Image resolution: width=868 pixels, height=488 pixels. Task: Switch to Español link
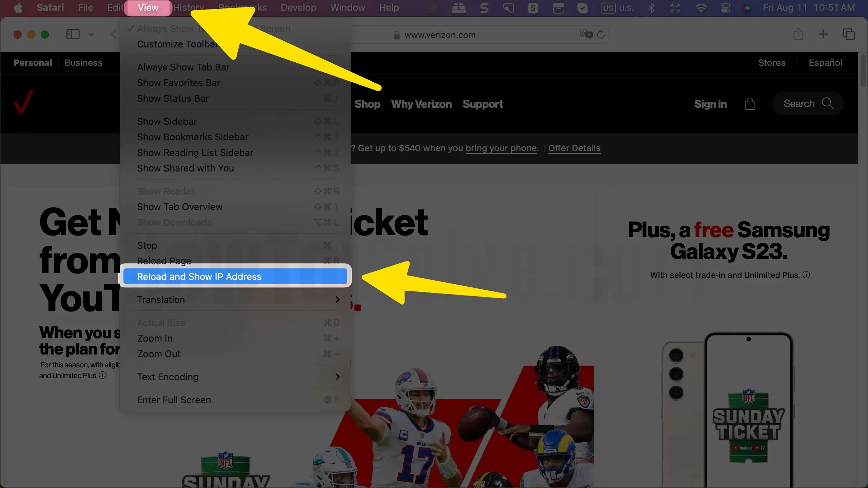tap(825, 63)
